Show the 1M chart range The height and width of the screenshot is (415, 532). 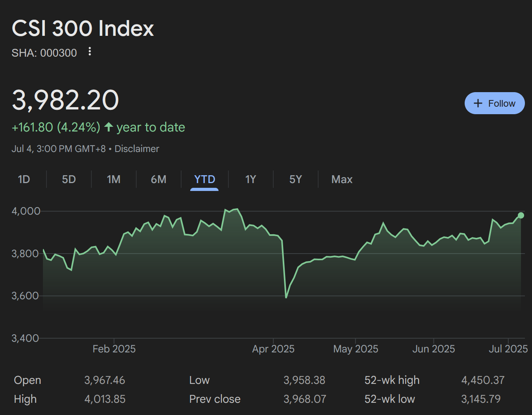[x=114, y=180]
